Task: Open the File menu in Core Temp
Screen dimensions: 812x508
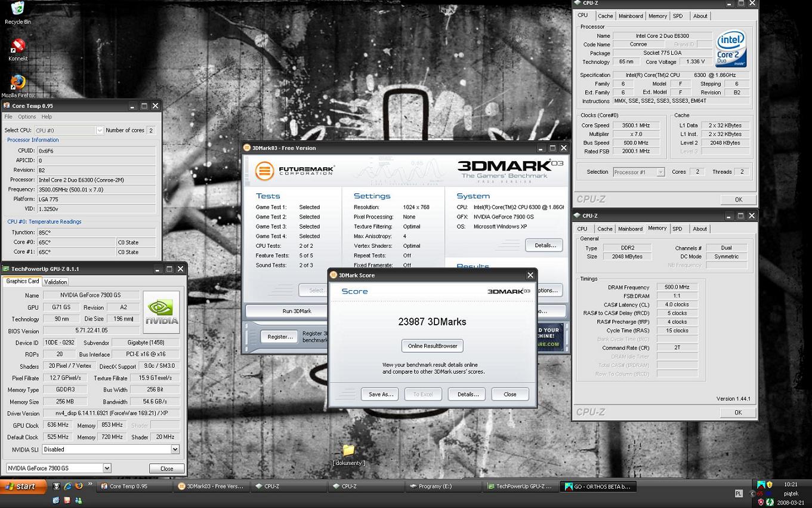Action: click(8, 117)
